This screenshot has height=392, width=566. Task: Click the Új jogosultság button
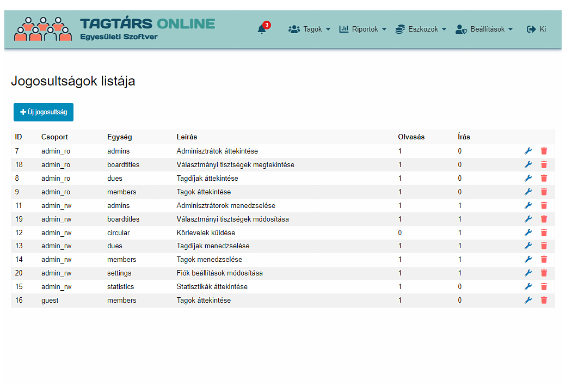[44, 112]
